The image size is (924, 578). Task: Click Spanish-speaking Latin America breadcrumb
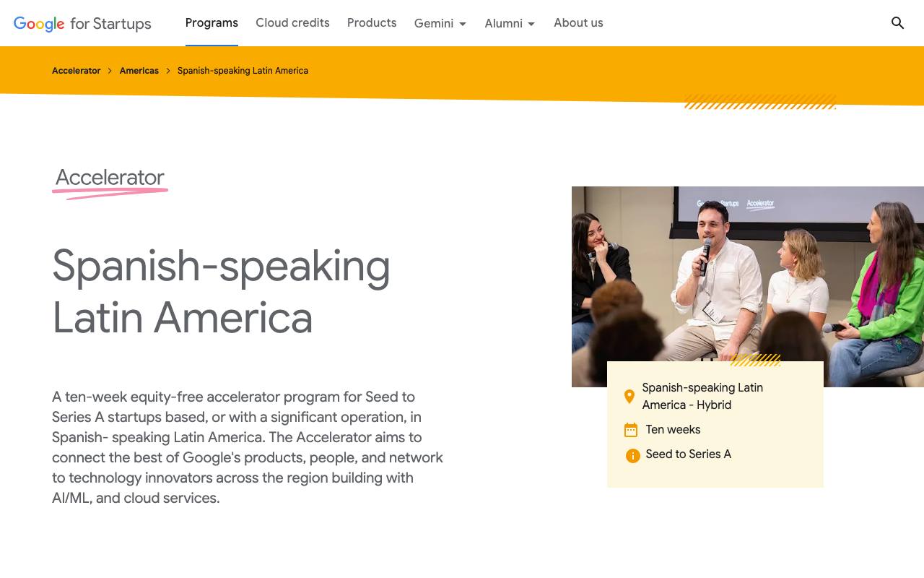click(243, 71)
